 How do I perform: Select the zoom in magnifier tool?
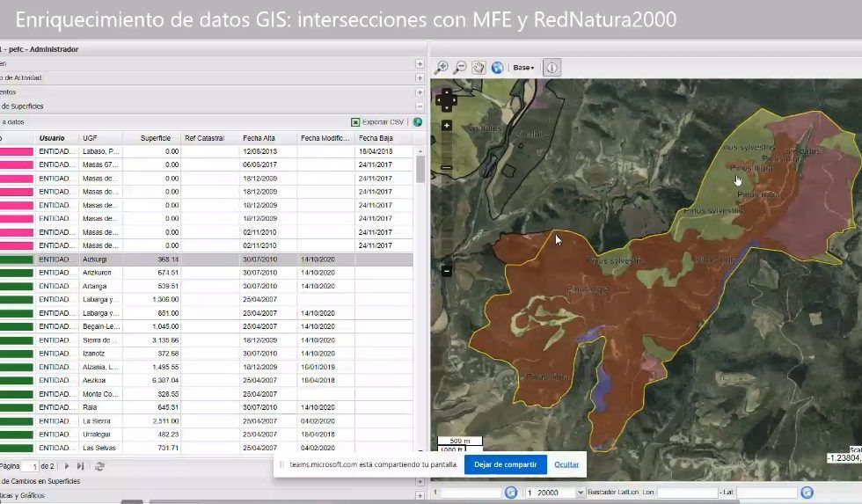click(442, 68)
